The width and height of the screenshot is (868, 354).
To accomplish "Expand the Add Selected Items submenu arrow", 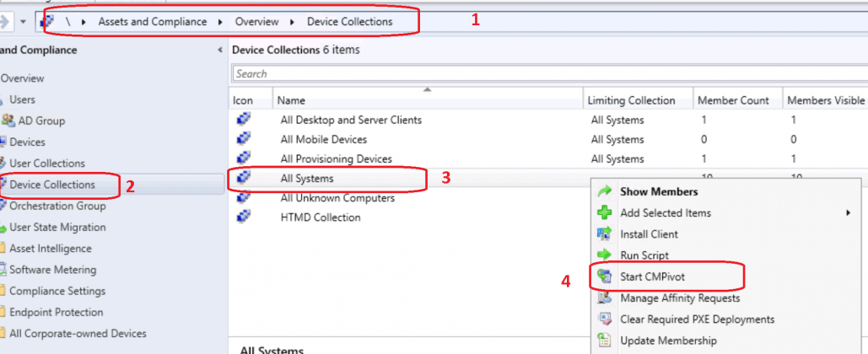I will pos(847,213).
